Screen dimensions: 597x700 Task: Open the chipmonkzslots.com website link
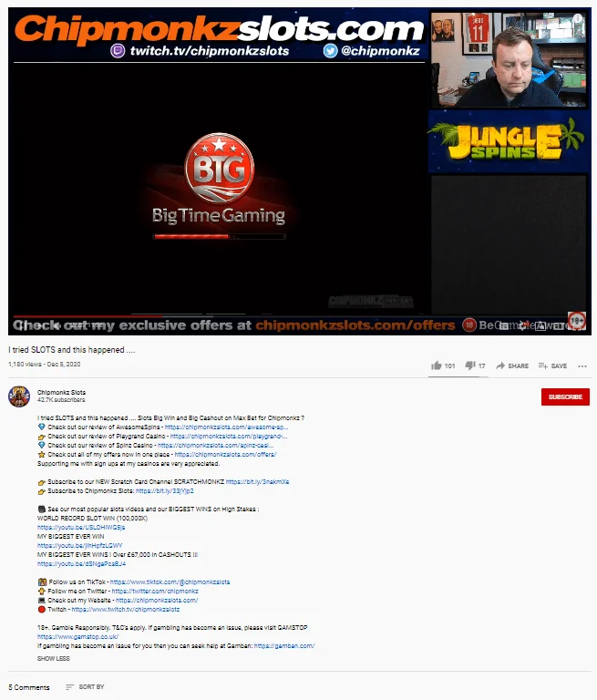click(x=157, y=601)
